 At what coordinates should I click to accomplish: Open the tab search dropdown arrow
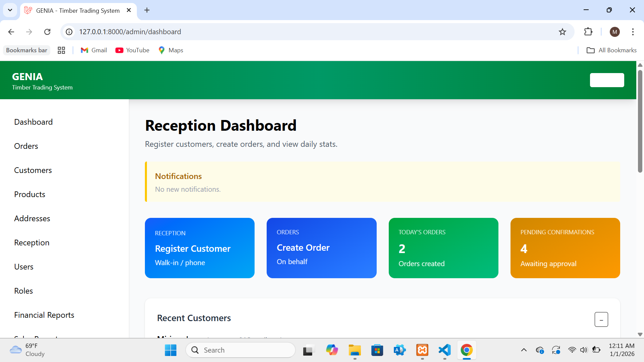point(10,10)
